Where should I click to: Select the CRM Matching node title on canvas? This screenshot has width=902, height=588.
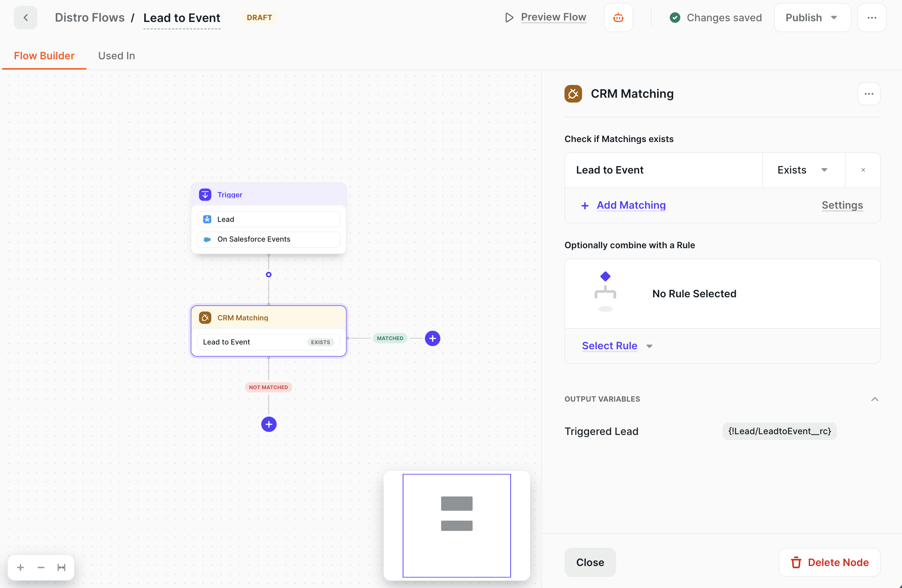[x=243, y=318]
